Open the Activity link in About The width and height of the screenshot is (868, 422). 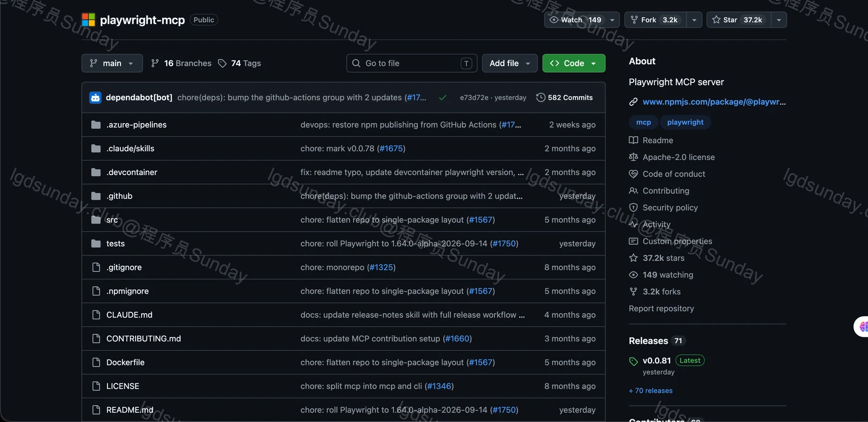point(656,225)
